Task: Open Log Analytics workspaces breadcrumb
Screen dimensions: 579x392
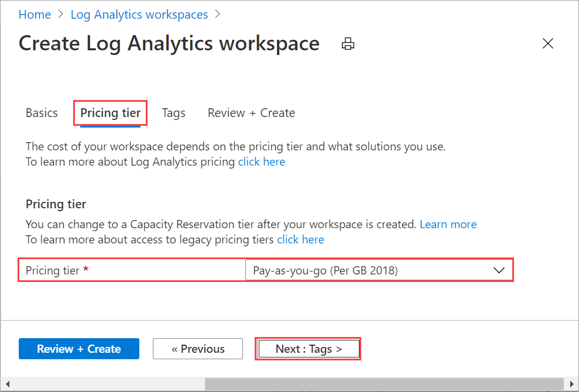Action: 139,14
